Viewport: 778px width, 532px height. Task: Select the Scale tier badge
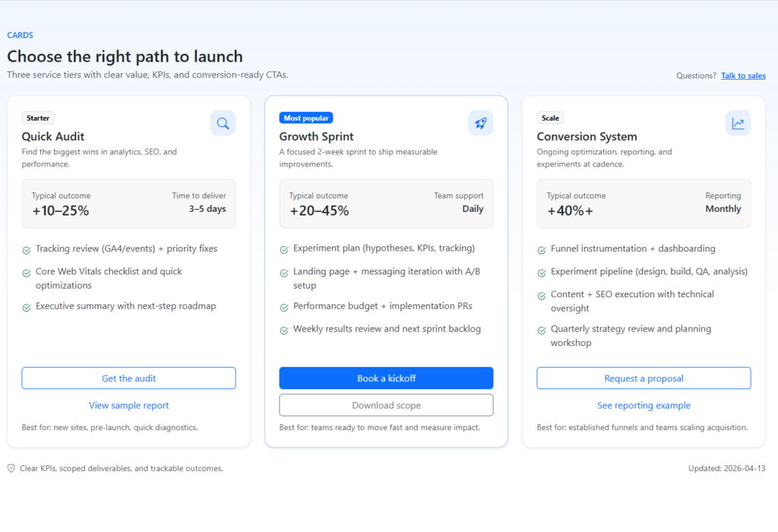(x=550, y=118)
